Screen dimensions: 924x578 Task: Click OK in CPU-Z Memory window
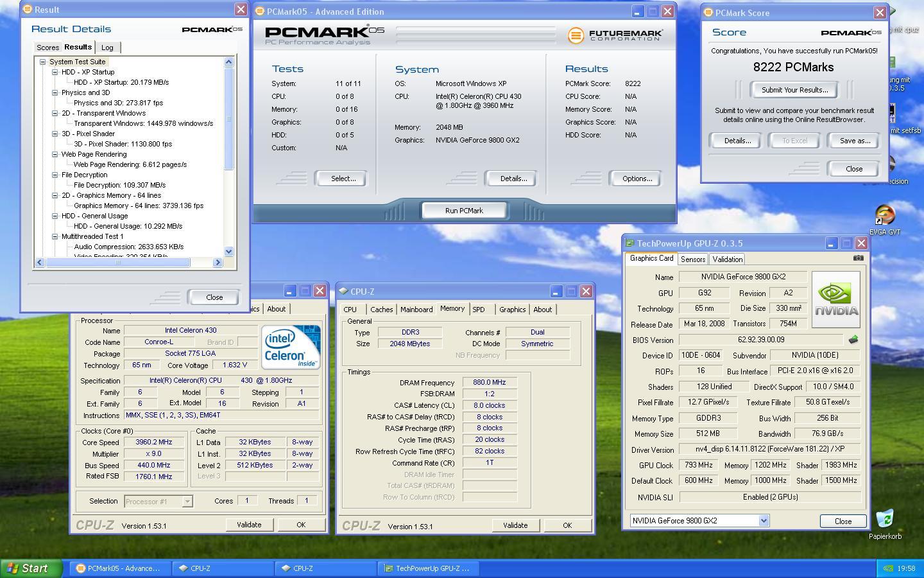click(567, 525)
